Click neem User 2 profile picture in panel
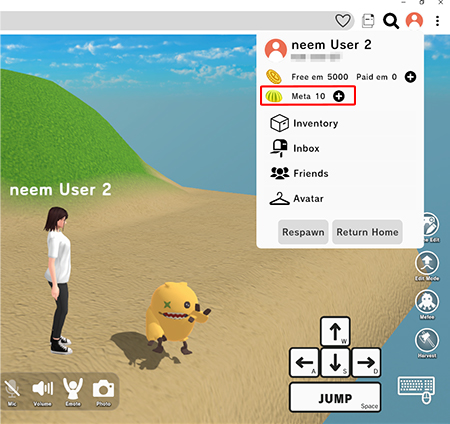Image resolution: width=450 pixels, height=424 pixels. 276,50
